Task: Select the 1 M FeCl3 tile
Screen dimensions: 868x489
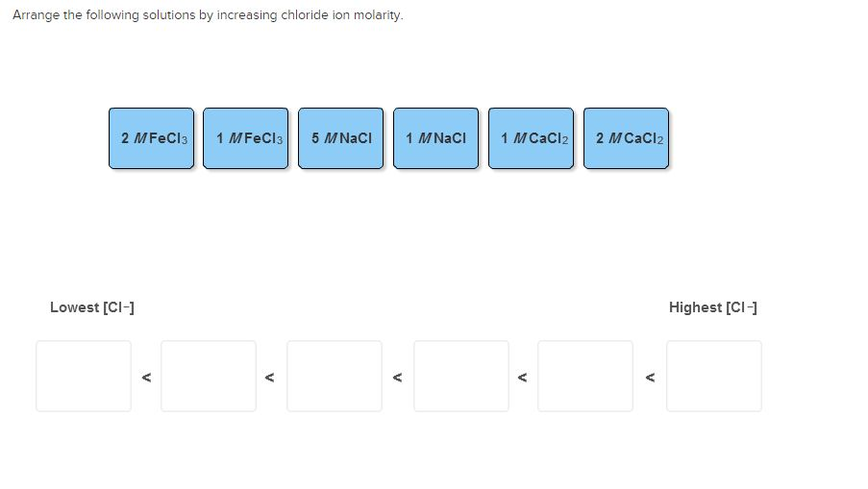Action: point(246,138)
